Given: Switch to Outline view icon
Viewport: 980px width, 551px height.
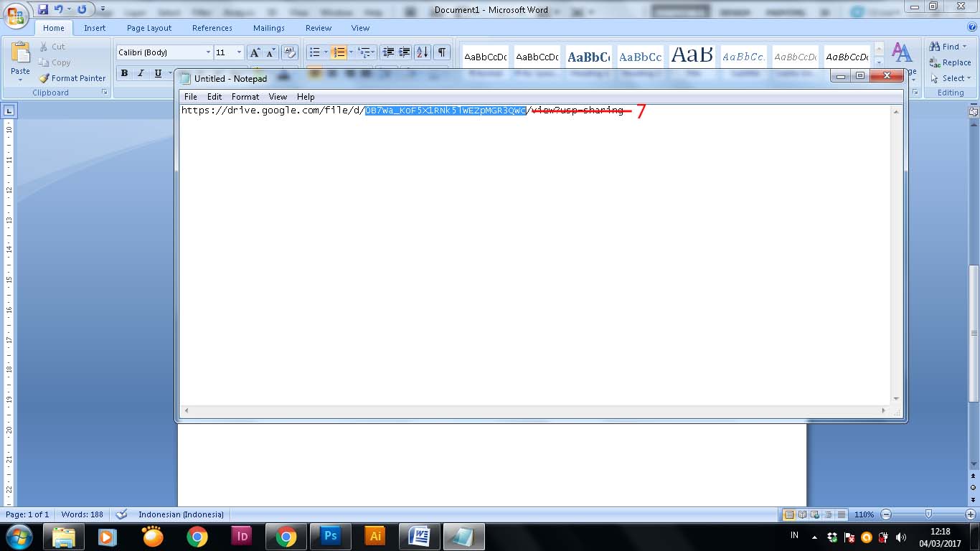Looking at the screenshot, I should point(828,514).
